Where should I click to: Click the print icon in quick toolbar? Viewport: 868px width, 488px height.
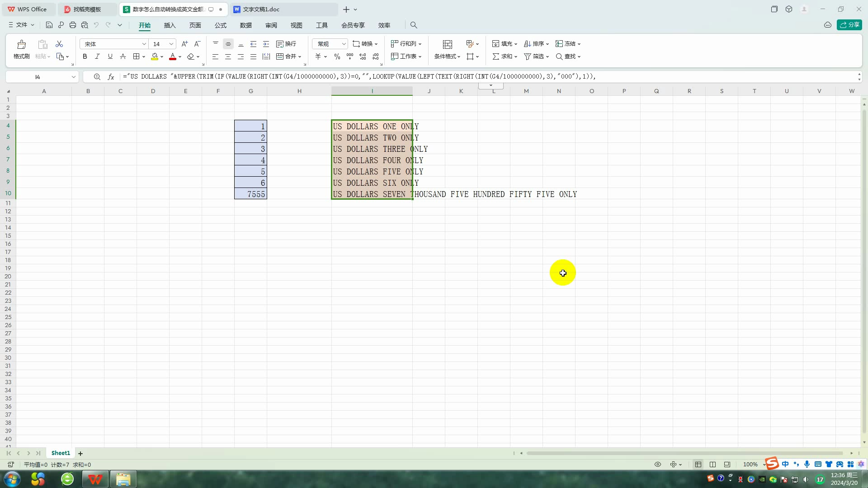point(73,25)
